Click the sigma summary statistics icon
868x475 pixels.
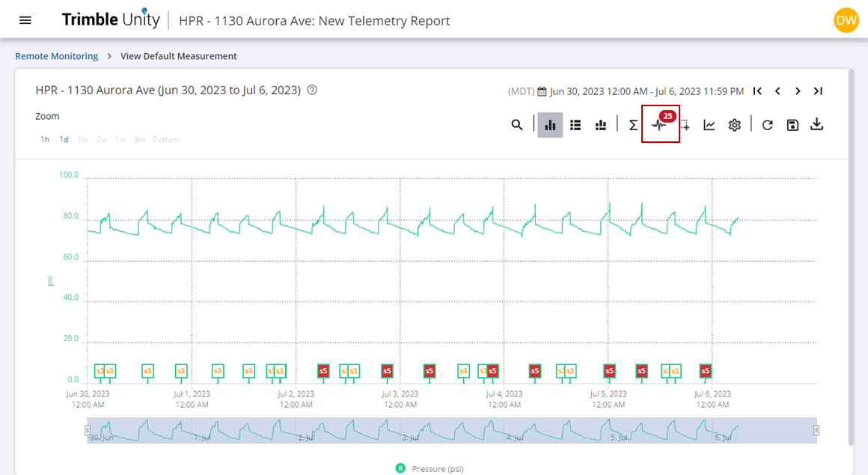pos(633,125)
